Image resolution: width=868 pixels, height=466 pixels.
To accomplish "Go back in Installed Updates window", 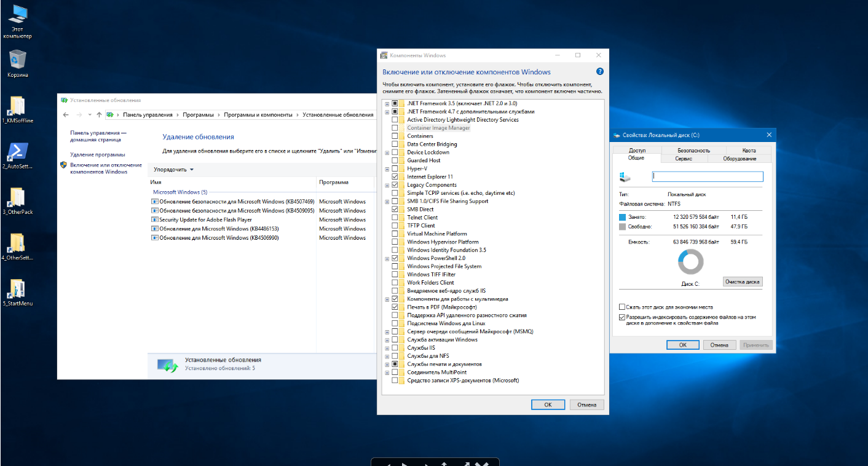I will 66,115.
